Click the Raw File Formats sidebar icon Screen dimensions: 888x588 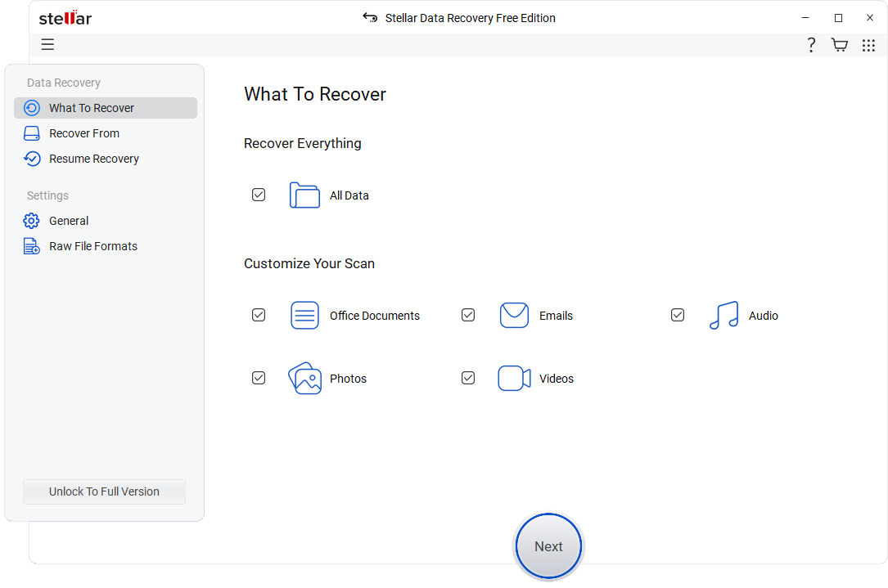tap(31, 245)
